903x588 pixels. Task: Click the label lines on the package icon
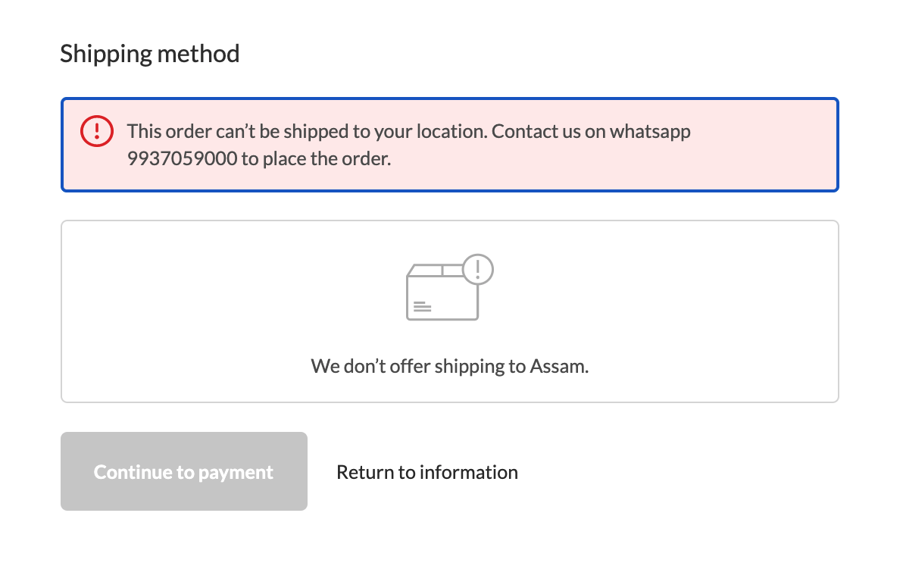pyautogui.click(x=422, y=307)
